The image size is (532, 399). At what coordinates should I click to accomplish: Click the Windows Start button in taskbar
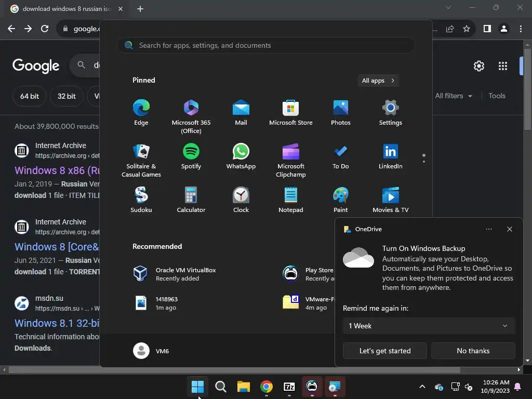pos(197,386)
